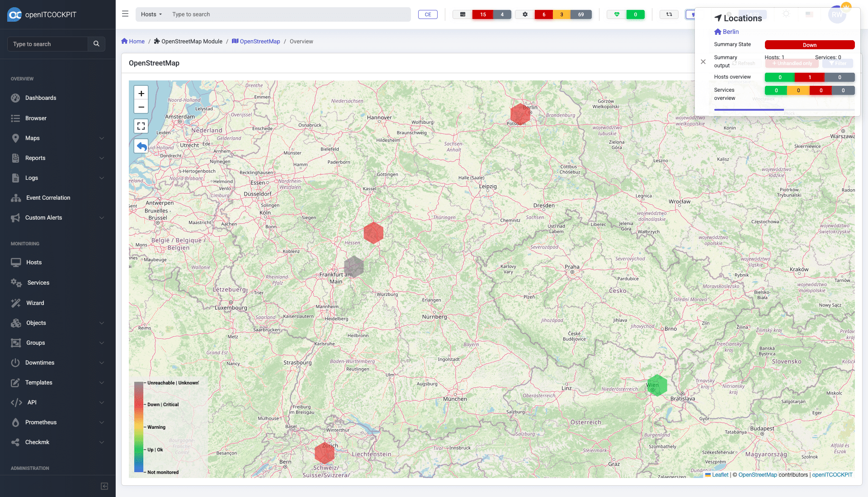Select the red Berlin hexagon marker
This screenshot has width=868, height=497.
tap(520, 114)
